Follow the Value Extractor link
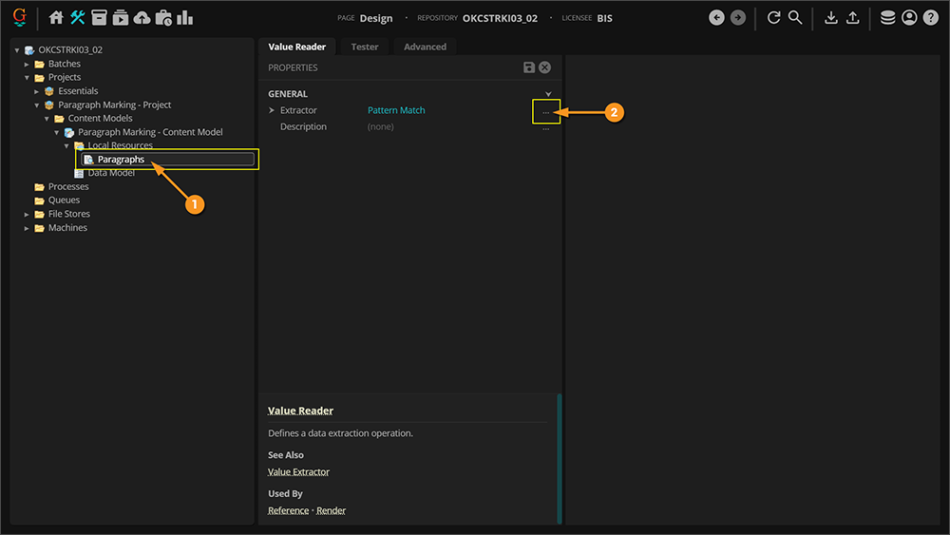 [x=298, y=472]
